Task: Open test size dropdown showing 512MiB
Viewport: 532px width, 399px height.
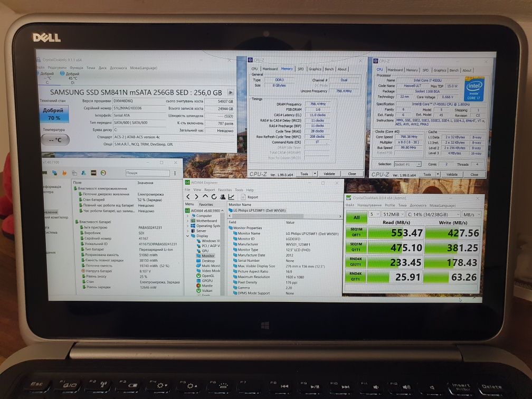Action: pos(393,214)
